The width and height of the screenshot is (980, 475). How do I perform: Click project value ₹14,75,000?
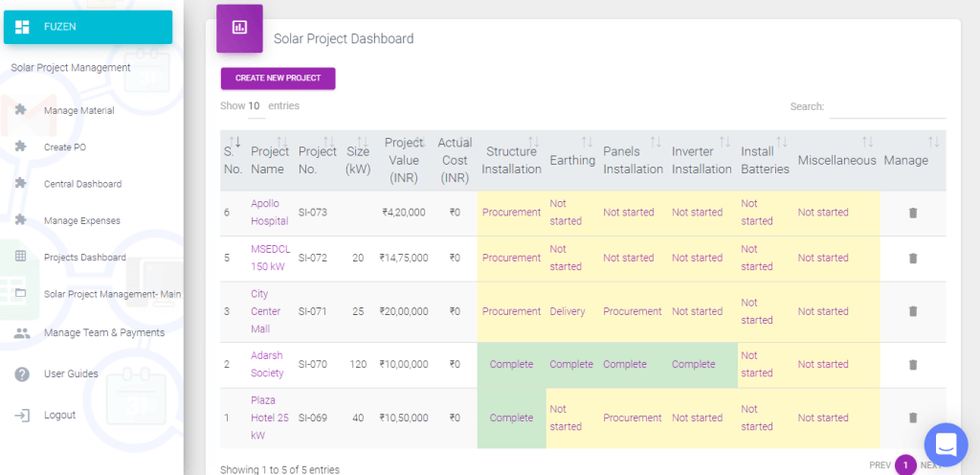(404, 259)
